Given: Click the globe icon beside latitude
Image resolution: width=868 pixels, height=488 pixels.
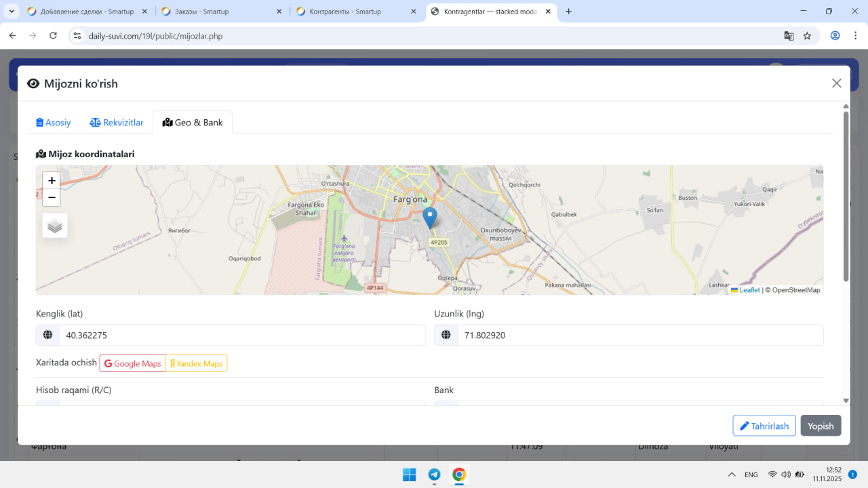Looking at the screenshot, I should (x=47, y=335).
